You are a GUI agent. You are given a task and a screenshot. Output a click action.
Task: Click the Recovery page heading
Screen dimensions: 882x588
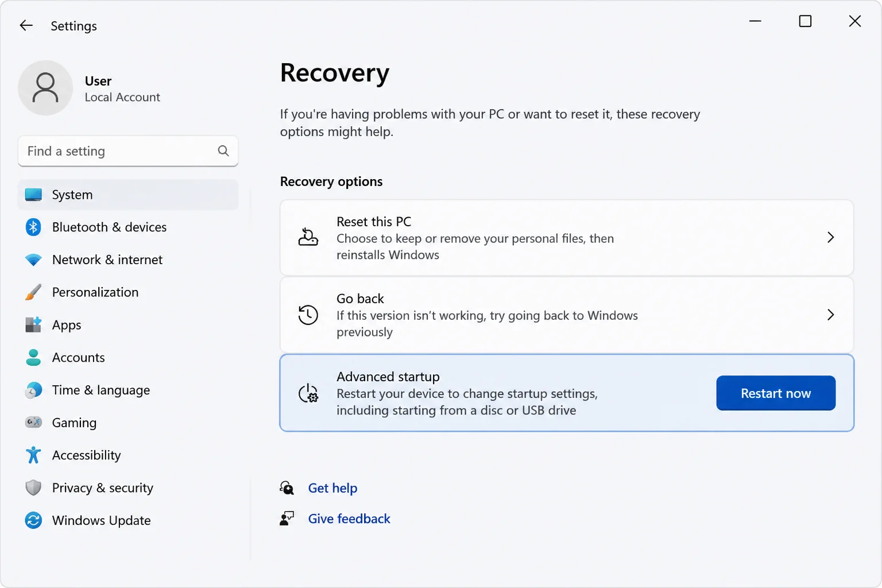335,73
